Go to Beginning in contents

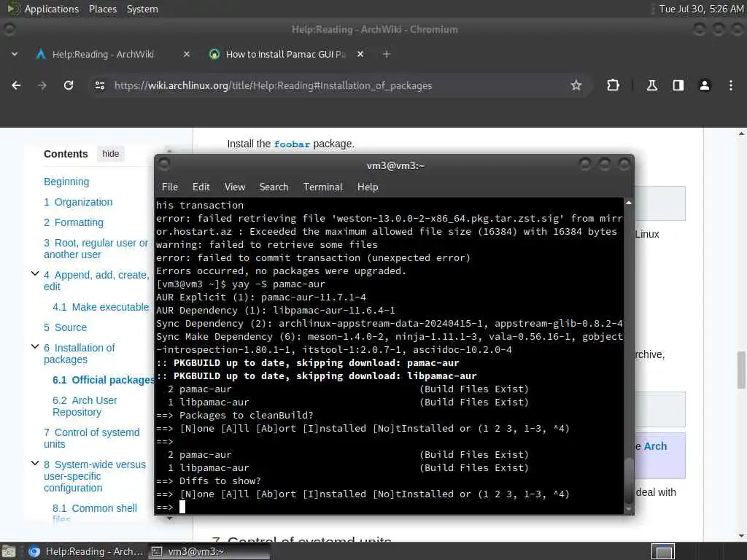[66, 182]
